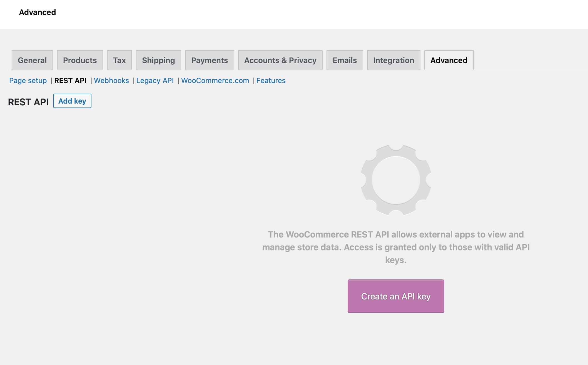Go to the Shipping tab

pos(158,60)
